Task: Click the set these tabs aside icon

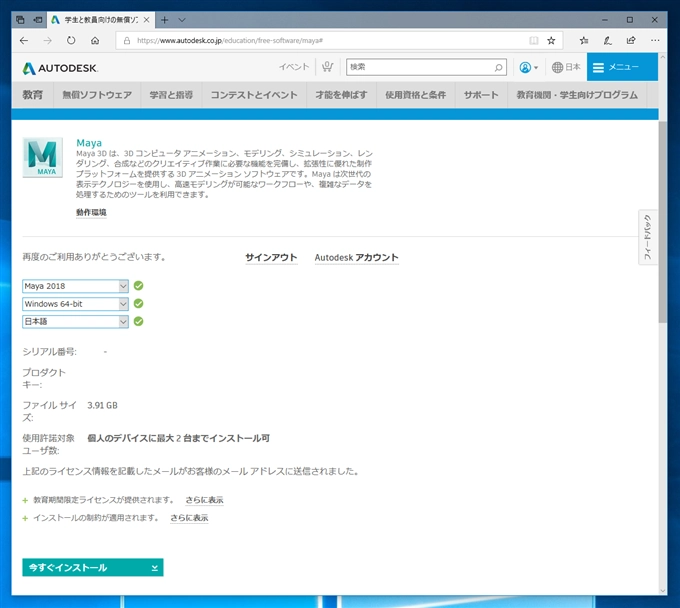Action: [38, 20]
